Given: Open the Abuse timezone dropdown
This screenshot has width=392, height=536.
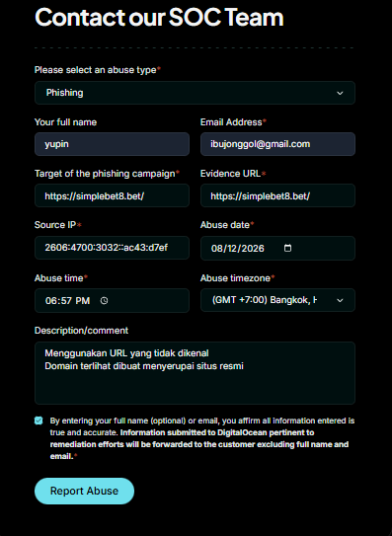Looking at the screenshot, I should tap(277, 300).
